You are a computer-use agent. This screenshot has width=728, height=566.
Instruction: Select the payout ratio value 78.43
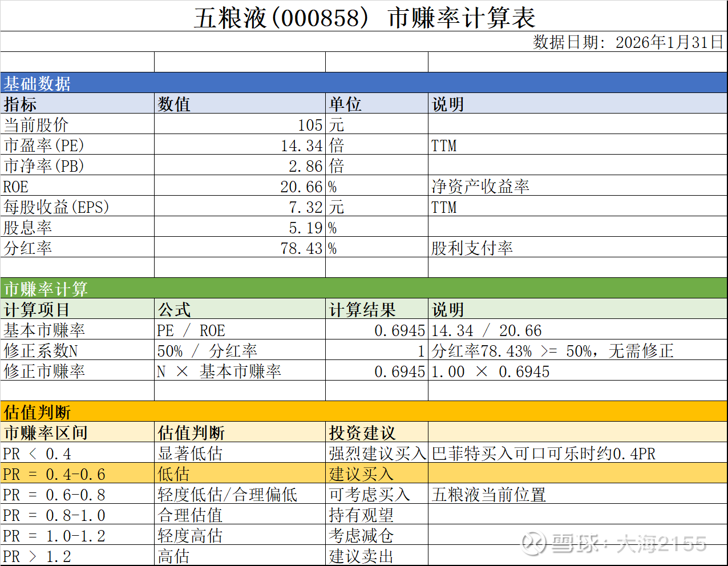point(240,247)
